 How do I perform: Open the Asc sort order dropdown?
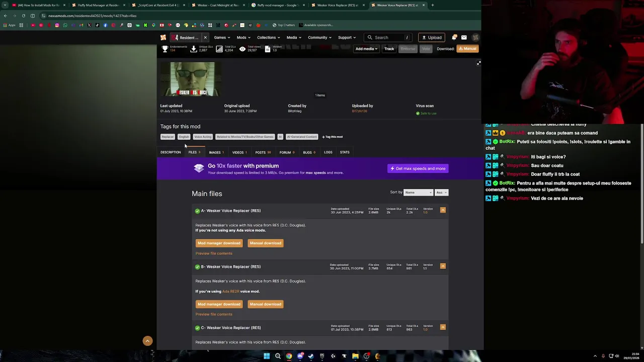click(441, 193)
